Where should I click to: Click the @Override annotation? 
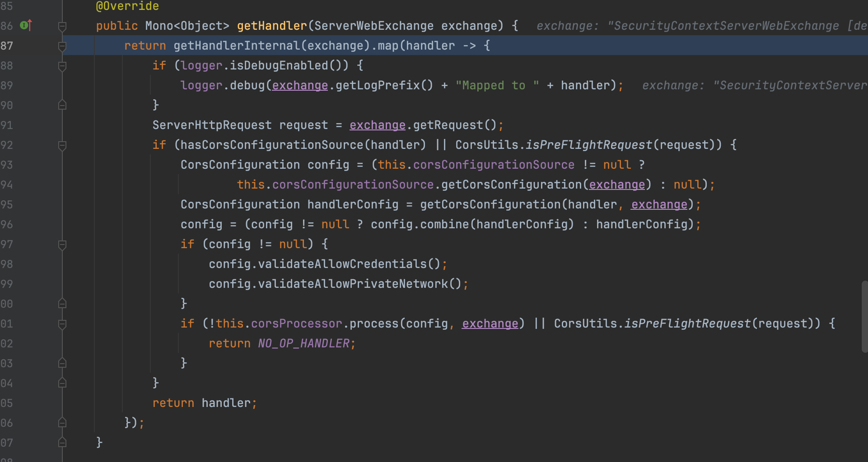[x=127, y=6]
